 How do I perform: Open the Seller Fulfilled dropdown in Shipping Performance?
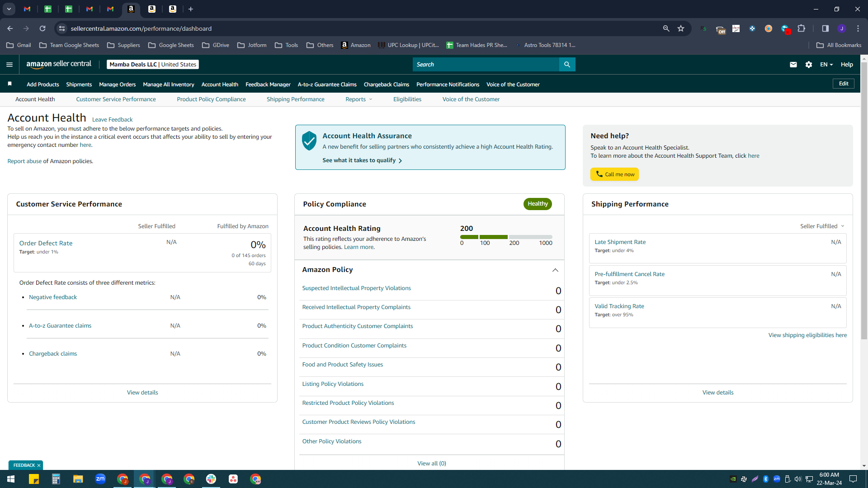point(822,226)
